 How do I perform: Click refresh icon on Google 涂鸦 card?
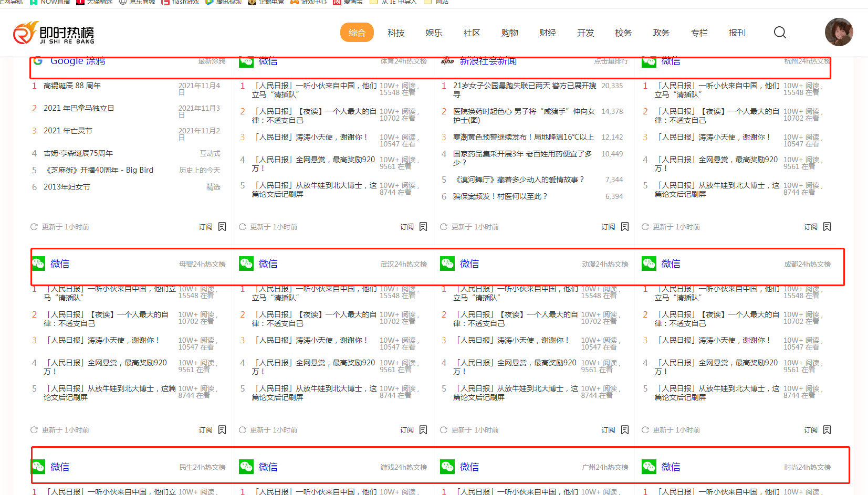(34, 227)
